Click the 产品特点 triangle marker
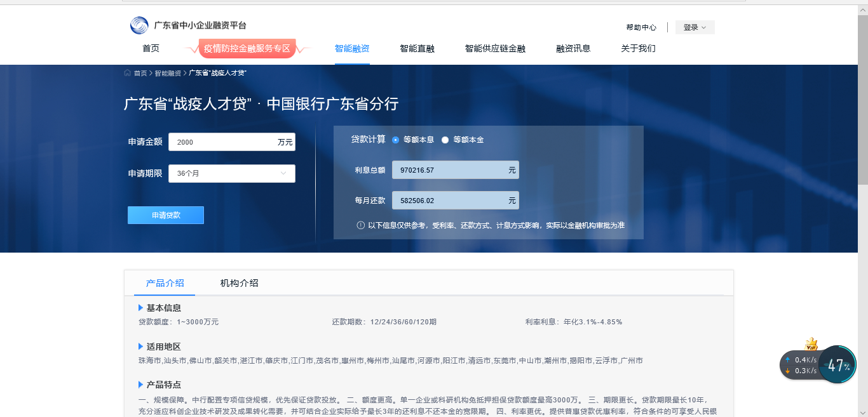This screenshot has height=417, width=868. point(141,385)
